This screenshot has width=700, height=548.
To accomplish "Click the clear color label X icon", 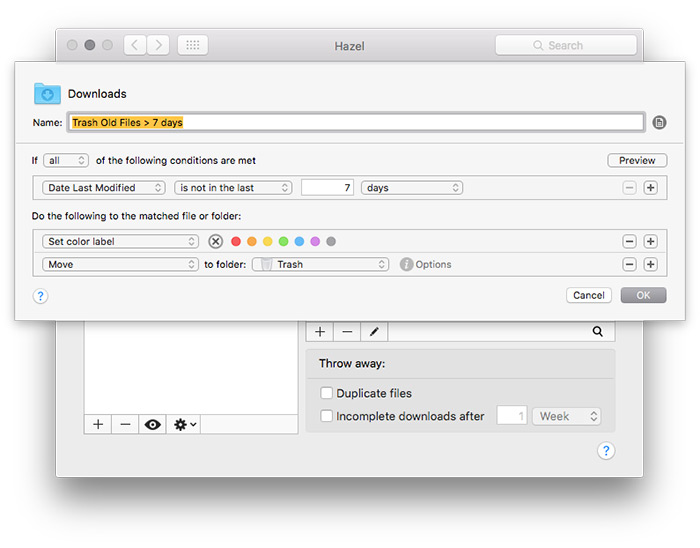I will 216,241.
